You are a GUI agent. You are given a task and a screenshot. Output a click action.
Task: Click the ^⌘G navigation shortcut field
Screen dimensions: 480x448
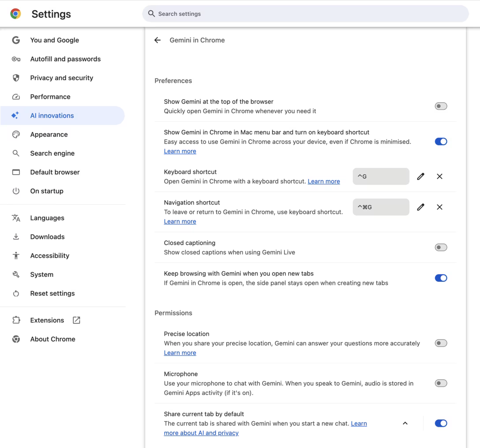click(x=381, y=207)
